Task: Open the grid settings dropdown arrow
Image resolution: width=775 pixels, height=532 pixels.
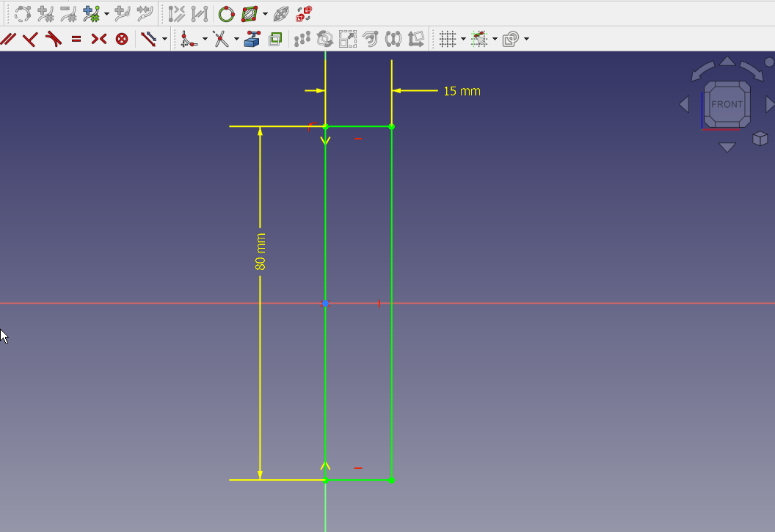Action: [463, 39]
